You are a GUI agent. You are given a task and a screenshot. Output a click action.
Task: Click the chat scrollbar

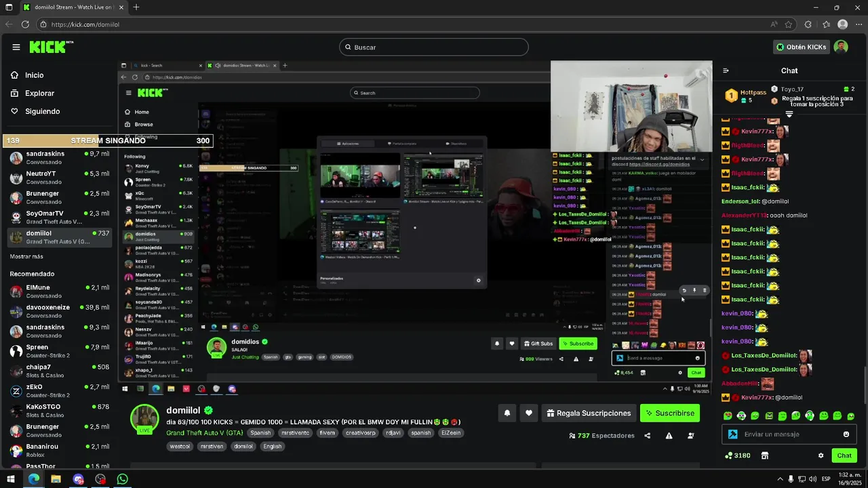(865, 384)
